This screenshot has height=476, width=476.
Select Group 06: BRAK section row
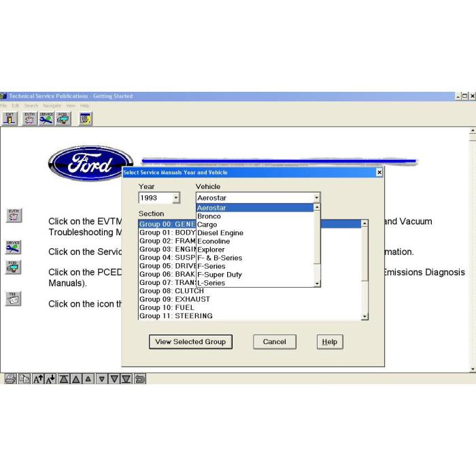tap(167, 274)
